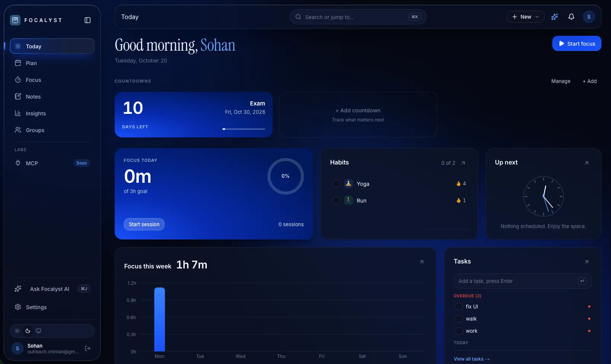This screenshot has height=364, width=611.
Task: Mark walk task complete
Action: 459,319
